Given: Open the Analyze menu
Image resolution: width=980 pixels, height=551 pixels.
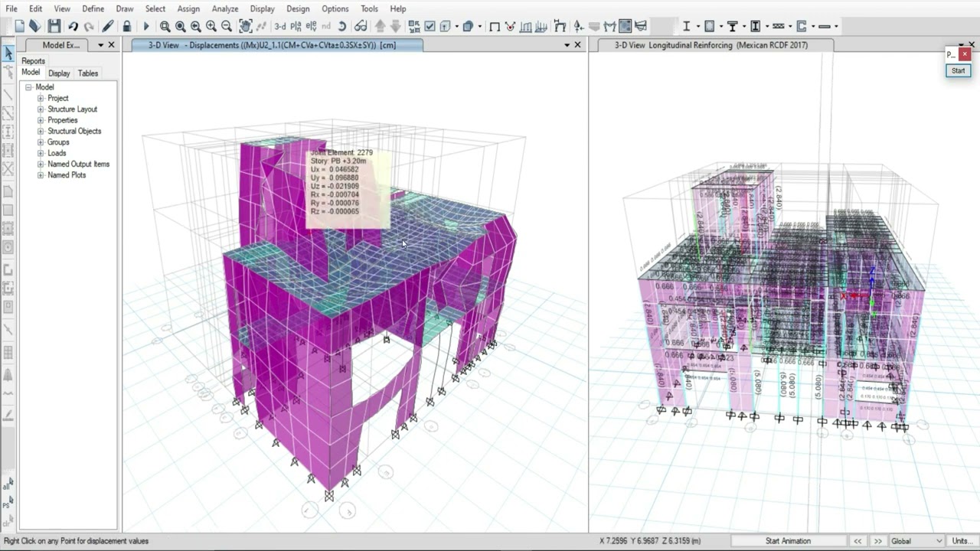Looking at the screenshot, I should coord(225,8).
